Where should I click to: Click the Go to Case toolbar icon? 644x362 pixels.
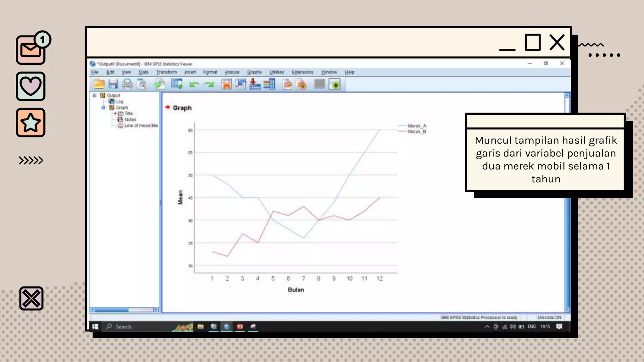(241, 84)
